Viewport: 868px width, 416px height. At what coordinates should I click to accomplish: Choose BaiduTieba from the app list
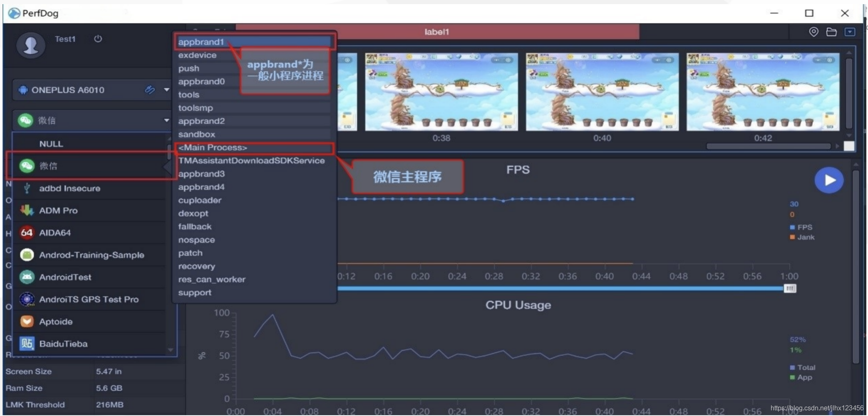pos(89,344)
